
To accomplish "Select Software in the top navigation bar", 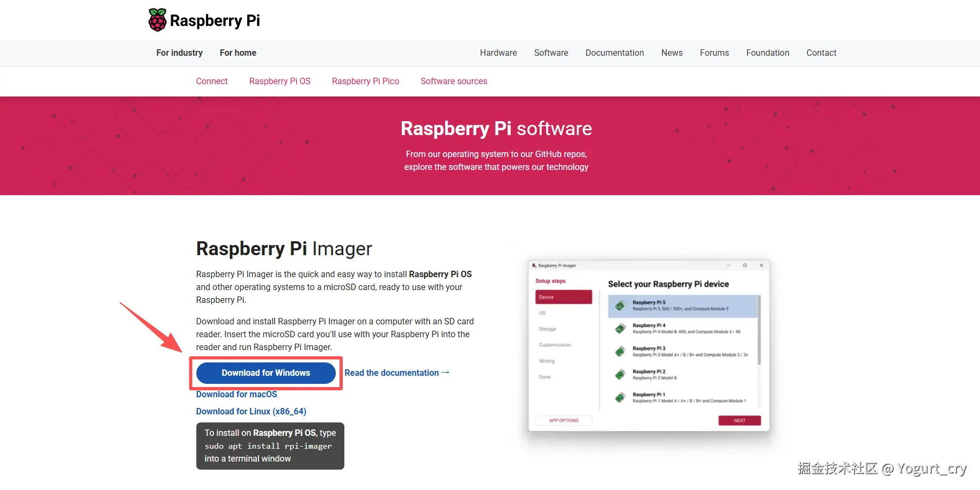I will (551, 53).
